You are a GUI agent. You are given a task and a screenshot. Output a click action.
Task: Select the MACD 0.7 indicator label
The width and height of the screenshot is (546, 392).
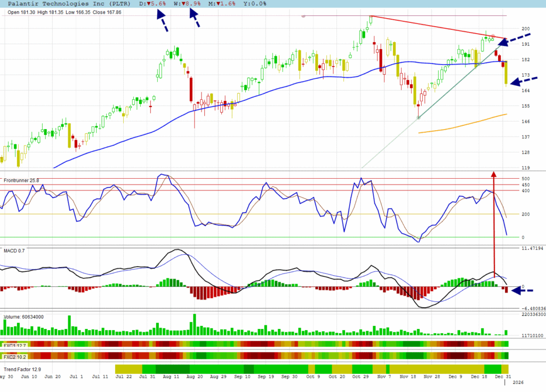[x=15, y=251]
